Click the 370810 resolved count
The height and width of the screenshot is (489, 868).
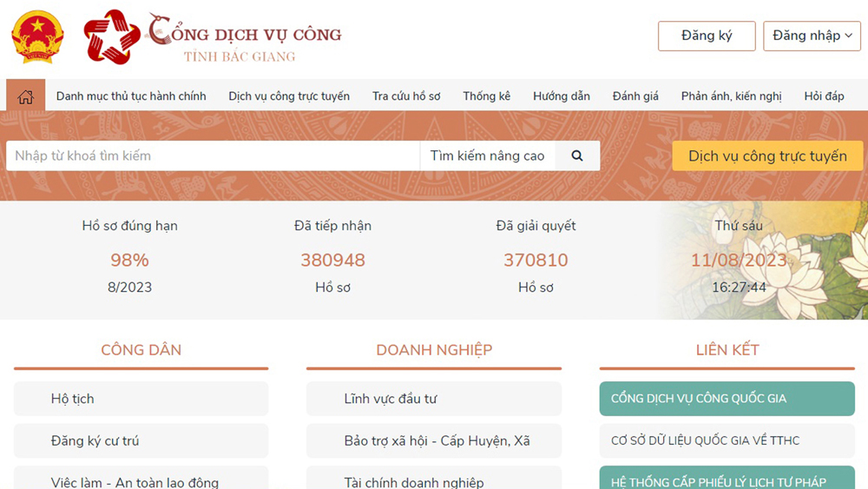tap(536, 260)
